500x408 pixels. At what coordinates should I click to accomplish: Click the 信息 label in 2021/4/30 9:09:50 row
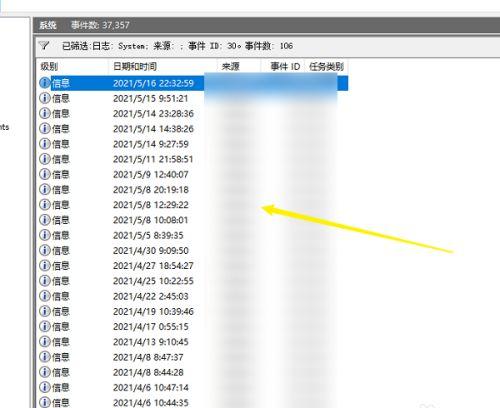tap(61, 250)
